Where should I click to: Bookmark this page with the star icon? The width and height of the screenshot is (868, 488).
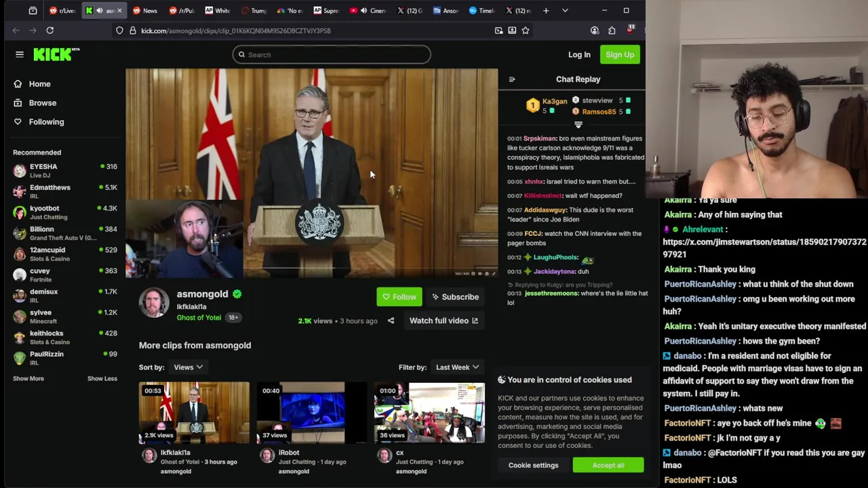click(x=525, y=30)
